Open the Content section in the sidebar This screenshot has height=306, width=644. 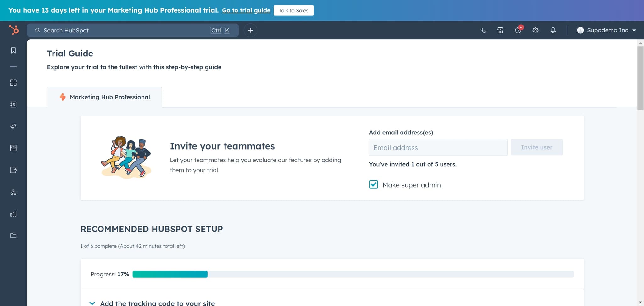pyautogui.click(x=13, y=148)
